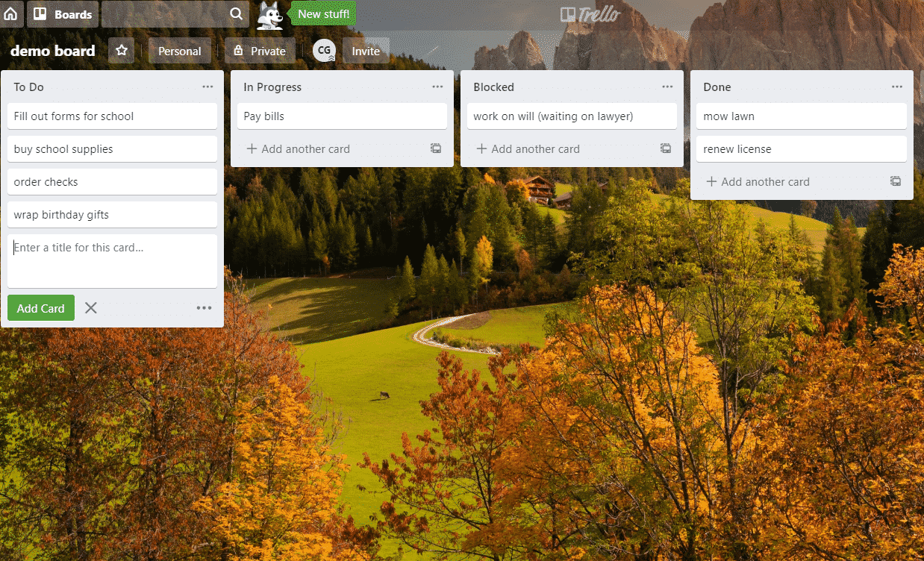Screen dimensions: 924x561
Task: Open the Done list actions menu
Action: point(897,87)
